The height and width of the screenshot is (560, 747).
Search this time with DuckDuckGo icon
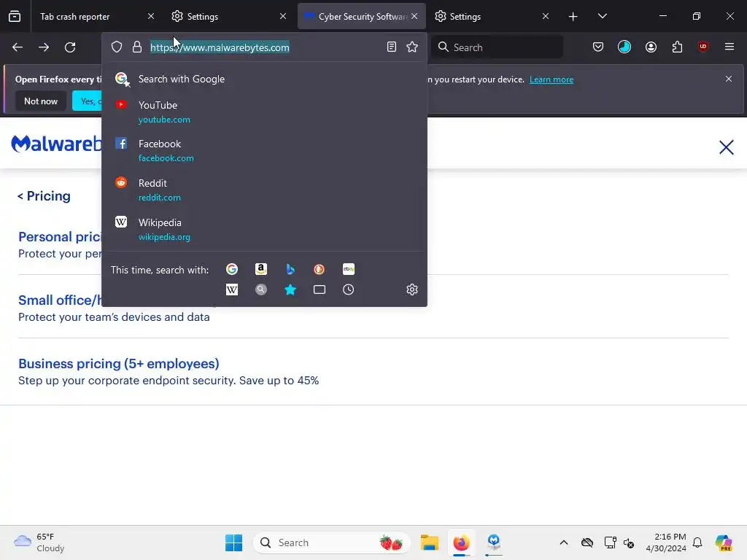point(320,270)
